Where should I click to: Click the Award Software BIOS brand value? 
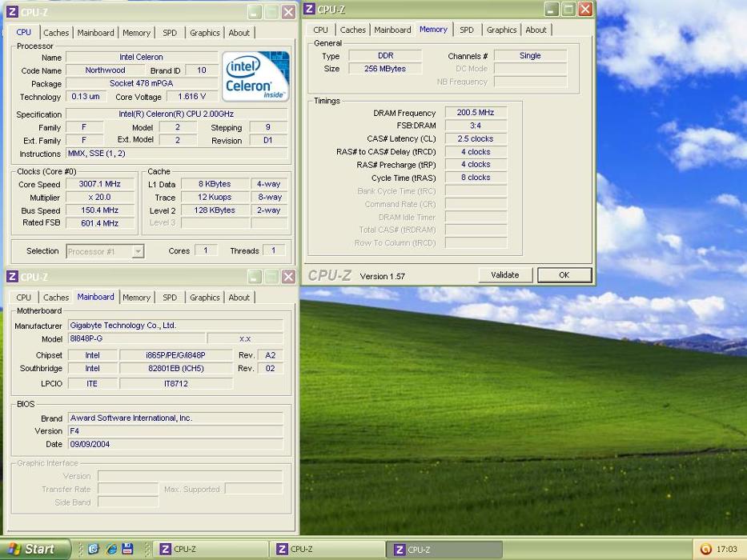point(176,418)
